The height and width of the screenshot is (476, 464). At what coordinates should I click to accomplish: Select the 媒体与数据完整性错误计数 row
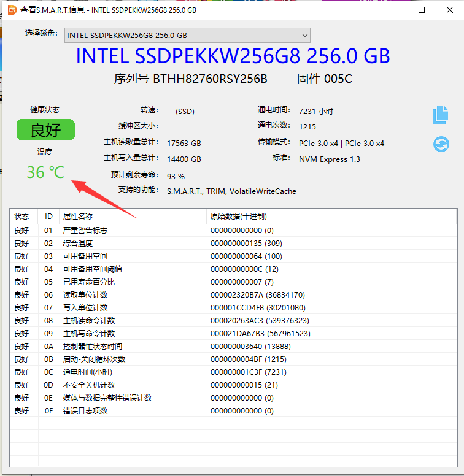[233, 398]
